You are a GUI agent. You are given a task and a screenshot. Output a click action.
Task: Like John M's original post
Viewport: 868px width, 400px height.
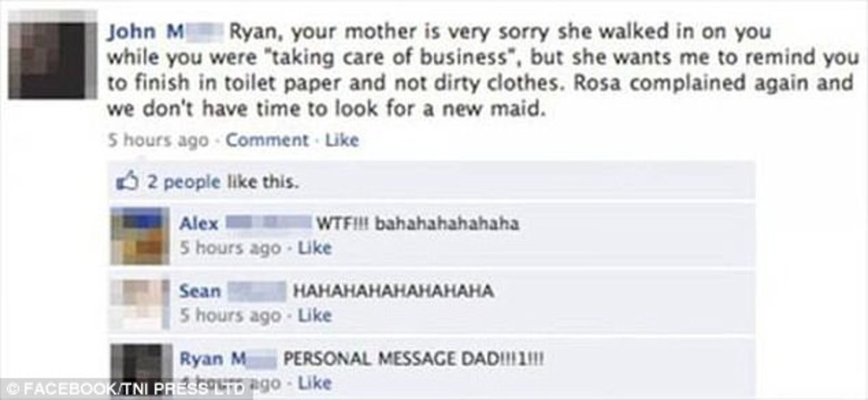[341, 140]
